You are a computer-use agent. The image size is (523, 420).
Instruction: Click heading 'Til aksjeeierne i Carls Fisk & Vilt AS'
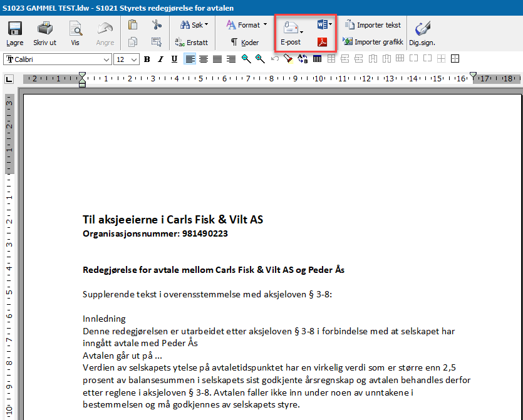coord(173,220)
